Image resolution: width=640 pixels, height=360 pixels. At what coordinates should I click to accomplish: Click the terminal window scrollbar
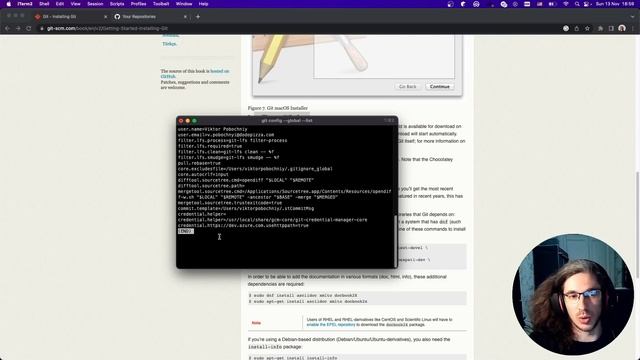point(395,240)
